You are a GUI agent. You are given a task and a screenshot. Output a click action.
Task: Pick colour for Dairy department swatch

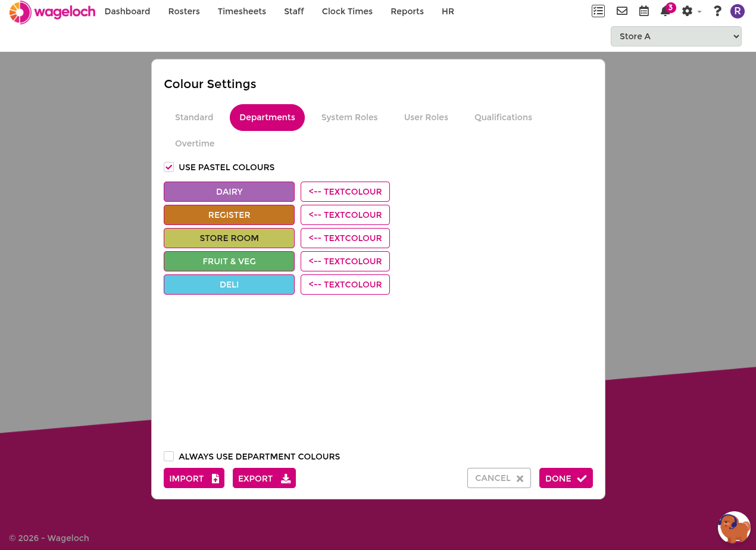click(x=229, y=192)
